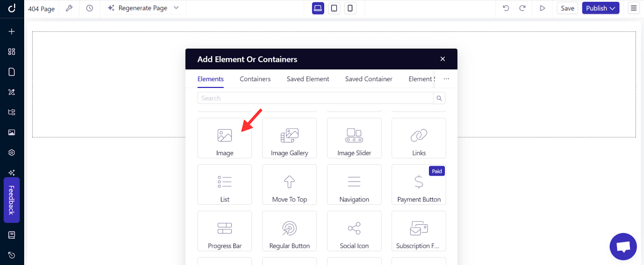The width and height of the screenshot is (644, 265).
Task: Open the version history clock icon
Action: (x=89, y=8)
